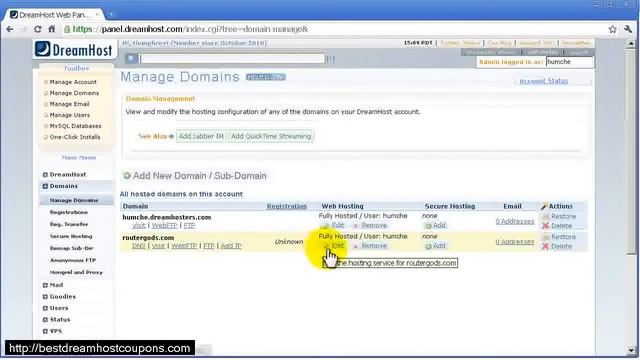The image size is (640, 360).
Task: Visit routergods.com site link
Action: (x=158, y=246)
